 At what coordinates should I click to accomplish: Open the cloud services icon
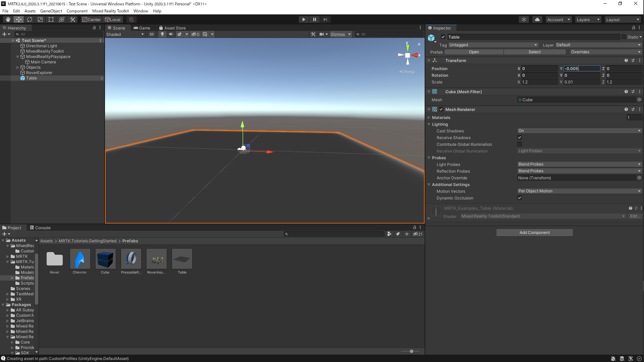click(537, 19)
